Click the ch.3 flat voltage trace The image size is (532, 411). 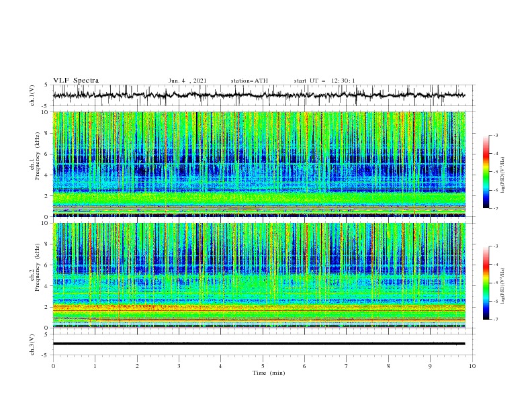[x=259, y=344]
